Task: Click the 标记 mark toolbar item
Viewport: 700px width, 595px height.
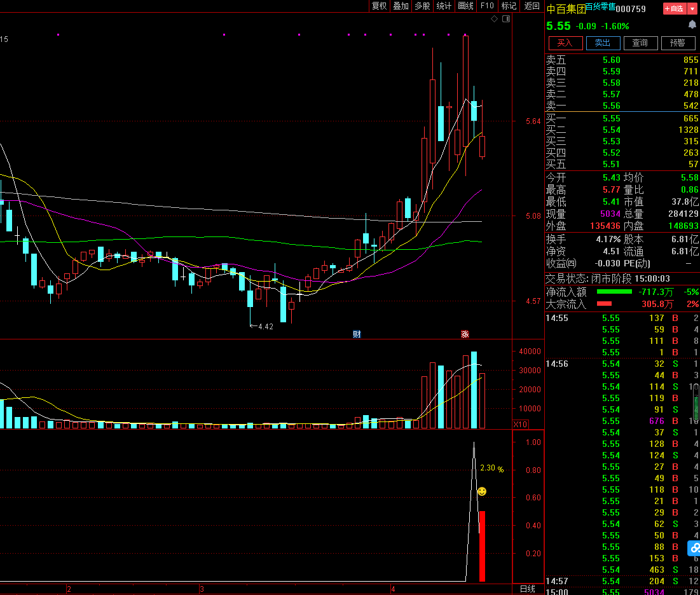Action: pyautogui.click(x=509, y=6)
